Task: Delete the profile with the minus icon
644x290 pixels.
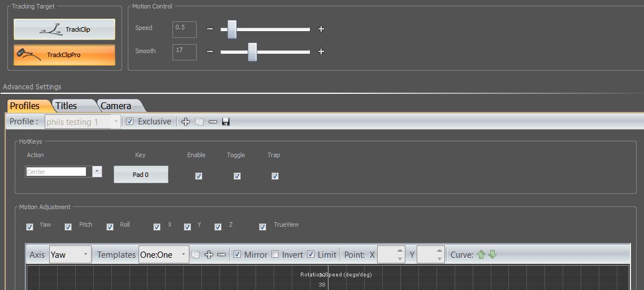Action: (213, 122)
